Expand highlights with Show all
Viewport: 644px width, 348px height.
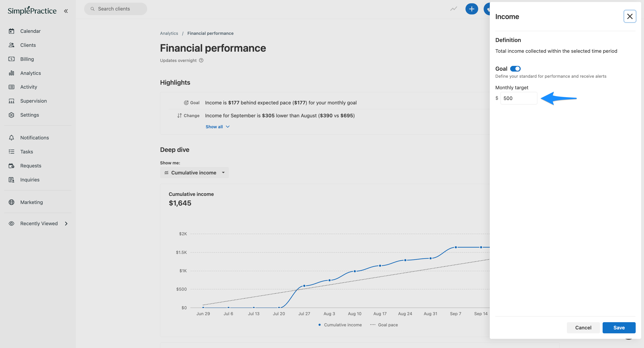pyautogui.click(x=218, y=127)
